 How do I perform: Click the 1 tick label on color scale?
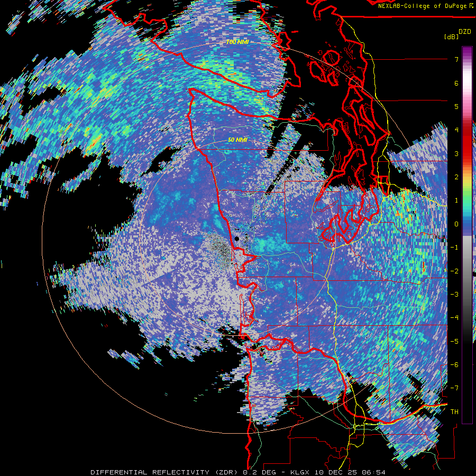tap(456, 200)
